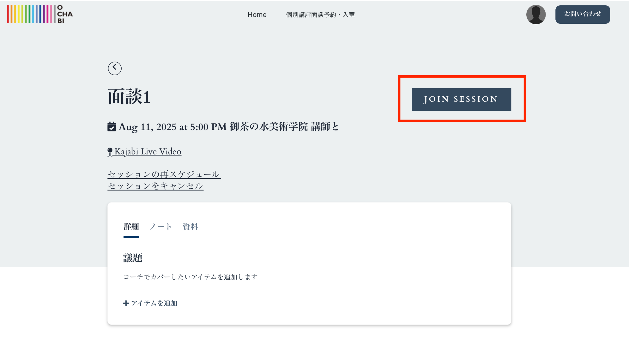This screenshot has width=629, height=364.
Task: Click the 面談1 session title
Action: pyautogui.click(x=129, y=97)
